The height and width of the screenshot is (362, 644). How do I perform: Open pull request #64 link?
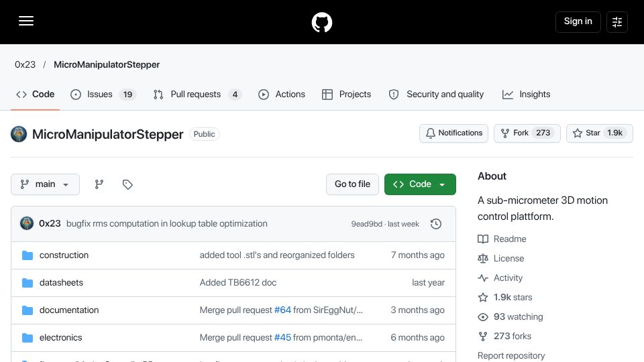coord(282,310)
